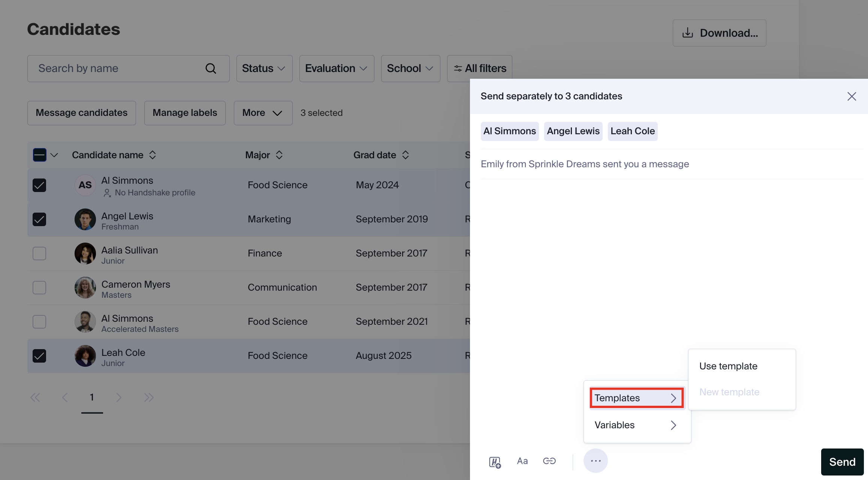Click the three-dots more options button
The height and width of the screenshot is (480, 868).
point(595,461)
